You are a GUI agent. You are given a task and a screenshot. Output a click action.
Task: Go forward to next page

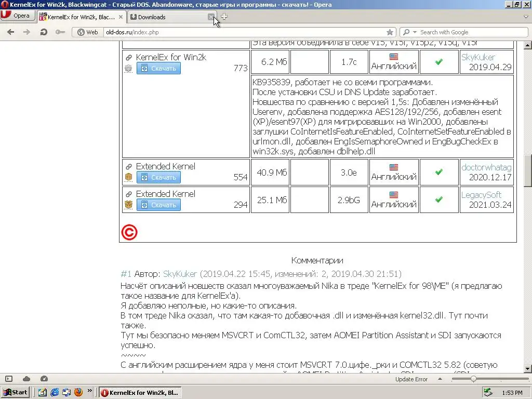click(26, 32)
